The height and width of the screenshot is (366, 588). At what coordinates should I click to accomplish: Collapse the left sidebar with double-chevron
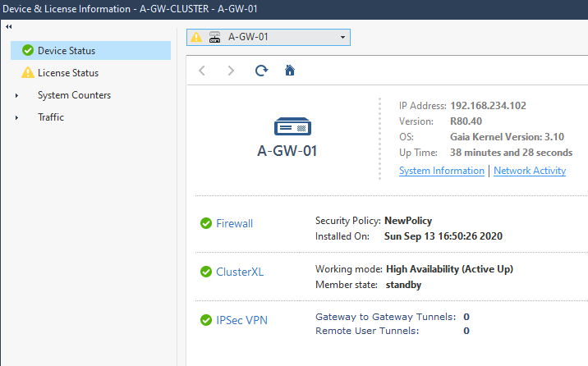click(x=8, y=27)
